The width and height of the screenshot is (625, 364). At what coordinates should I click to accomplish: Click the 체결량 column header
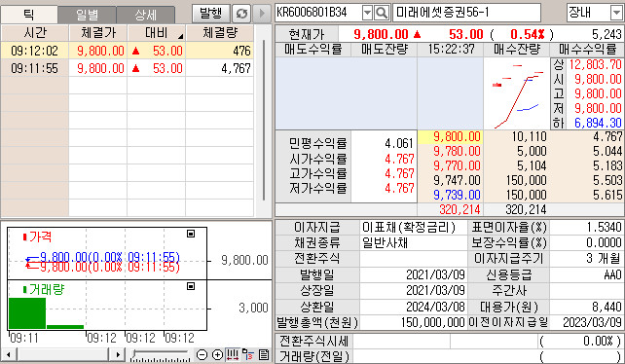220,33
